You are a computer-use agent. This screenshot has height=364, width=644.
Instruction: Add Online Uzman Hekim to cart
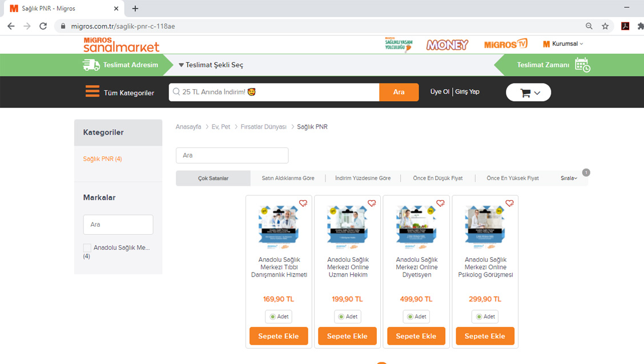[347, 336]
